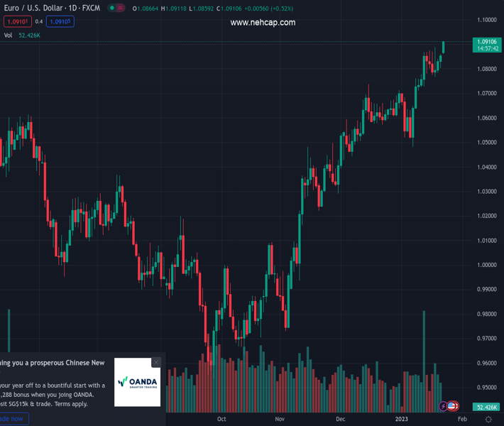
Task: Click the OANDA logo image
Action: (x=137, y=383)
